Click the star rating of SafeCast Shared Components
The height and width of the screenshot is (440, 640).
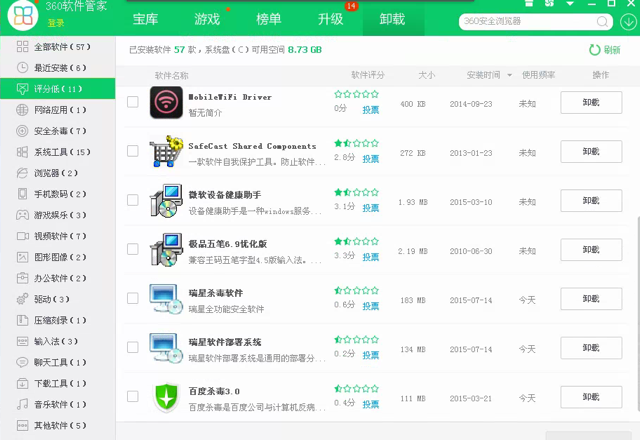(x=356, y=143)
